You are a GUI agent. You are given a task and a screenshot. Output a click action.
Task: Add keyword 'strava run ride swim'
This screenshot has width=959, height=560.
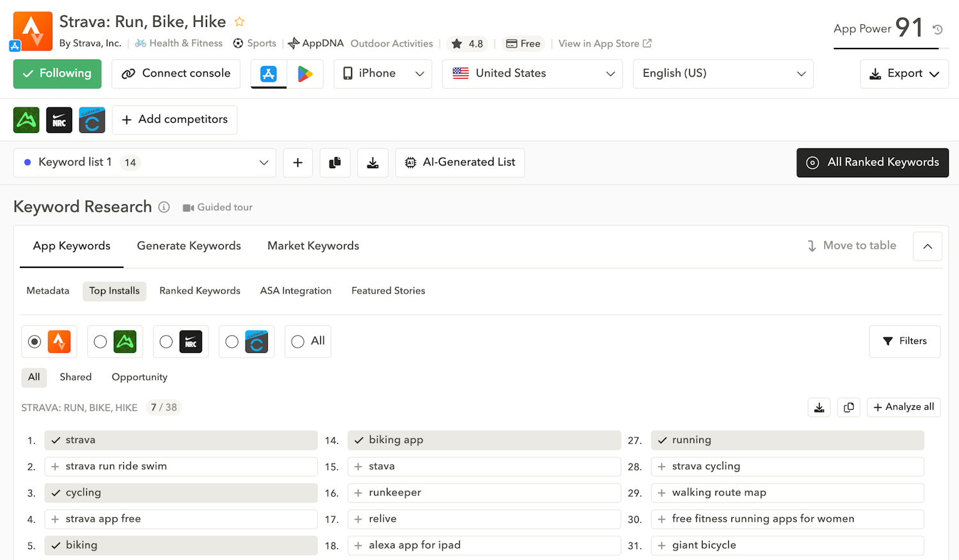(181, 467)
